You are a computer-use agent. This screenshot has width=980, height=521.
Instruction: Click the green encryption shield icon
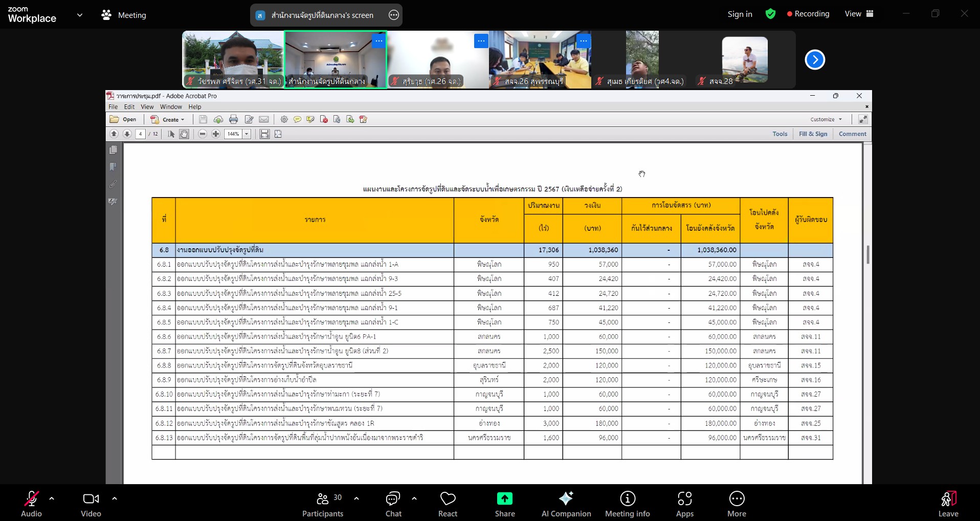point(770,14)
